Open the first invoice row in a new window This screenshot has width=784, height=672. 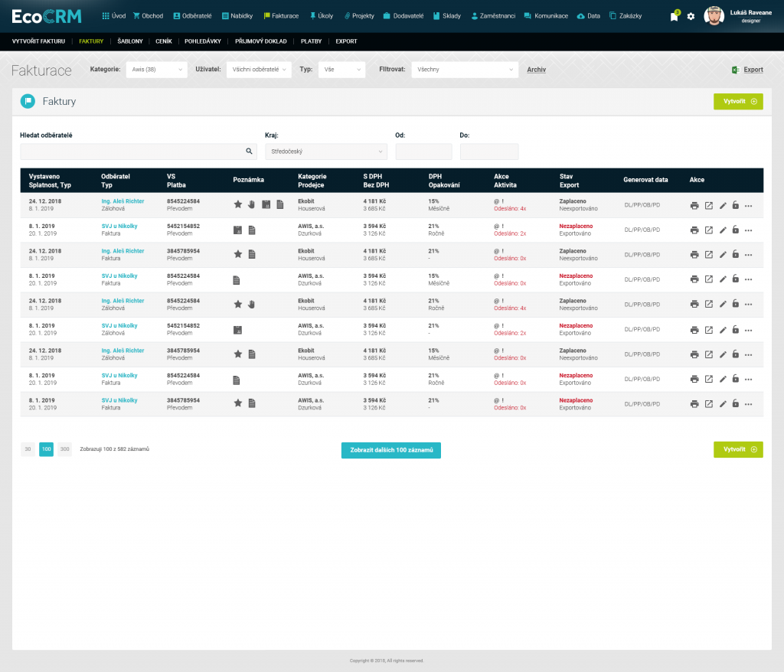(x=709, y=205)
